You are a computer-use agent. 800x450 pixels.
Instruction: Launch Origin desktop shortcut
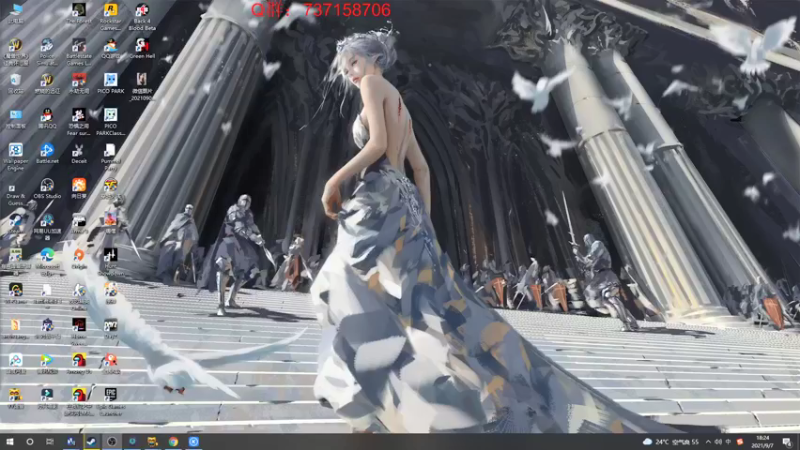79,259
